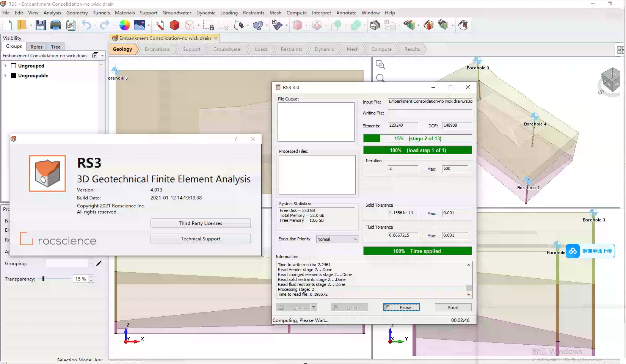Click the 15% stage progress bar

(x=417, y=138)
